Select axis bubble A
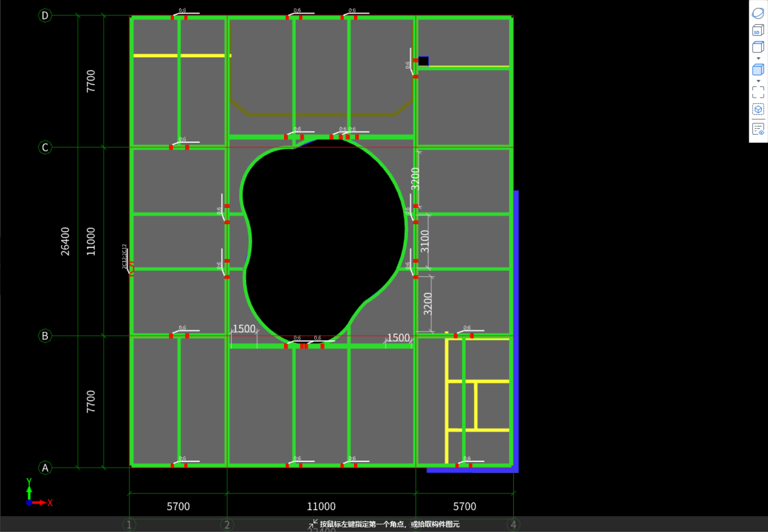Viewport: 768px width, 532px height. tap(45, 468)
